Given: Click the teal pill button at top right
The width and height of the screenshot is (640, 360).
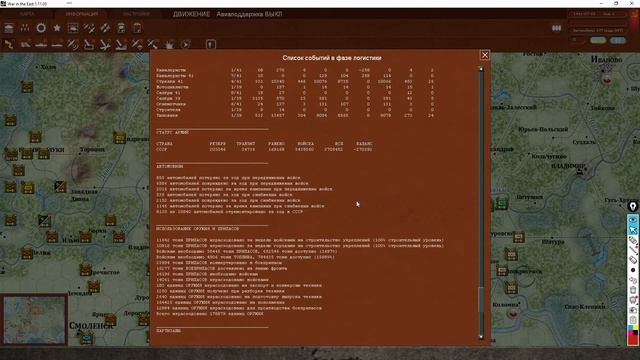Looking at the screenshot, I should click(618, 40).
